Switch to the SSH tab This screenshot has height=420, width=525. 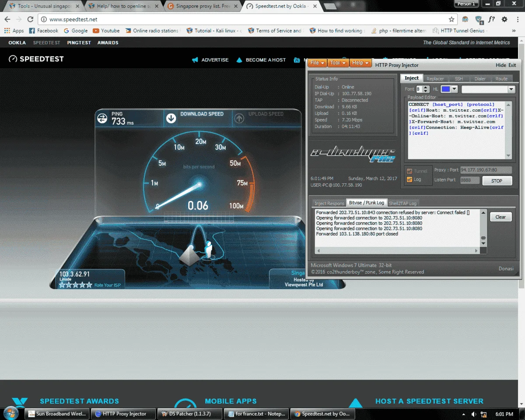click(x=458, y=79)
